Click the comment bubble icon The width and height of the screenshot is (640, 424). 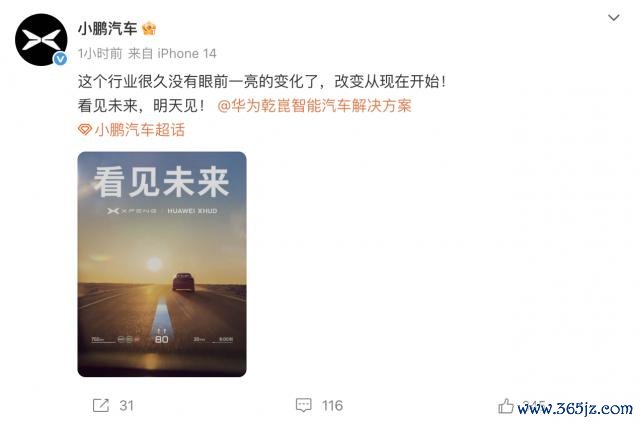(303, 405)
